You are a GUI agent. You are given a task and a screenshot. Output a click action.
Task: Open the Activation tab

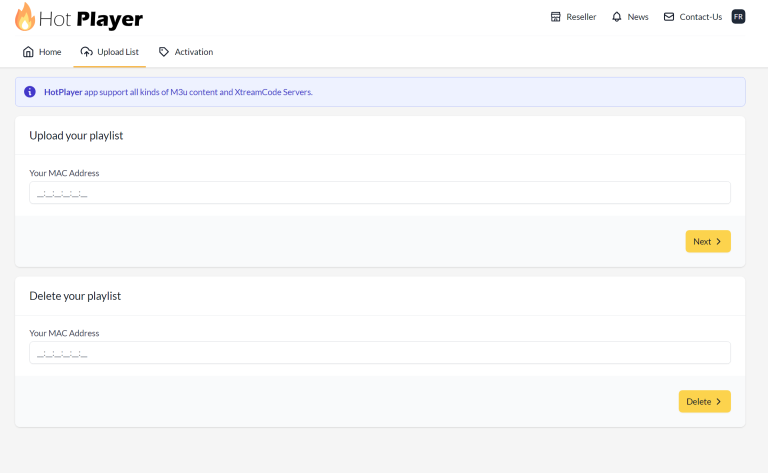point(193,52)
